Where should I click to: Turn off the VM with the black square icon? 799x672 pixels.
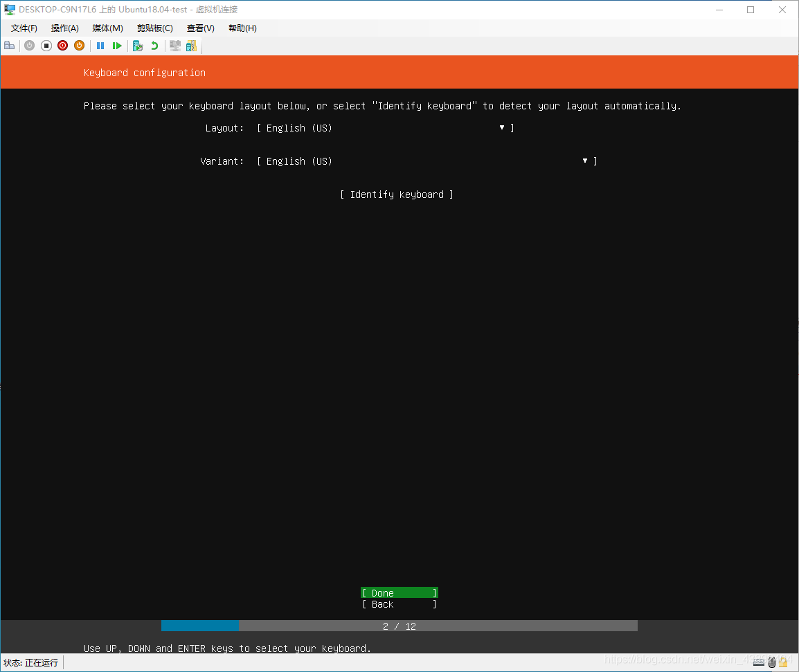(46, 46)
